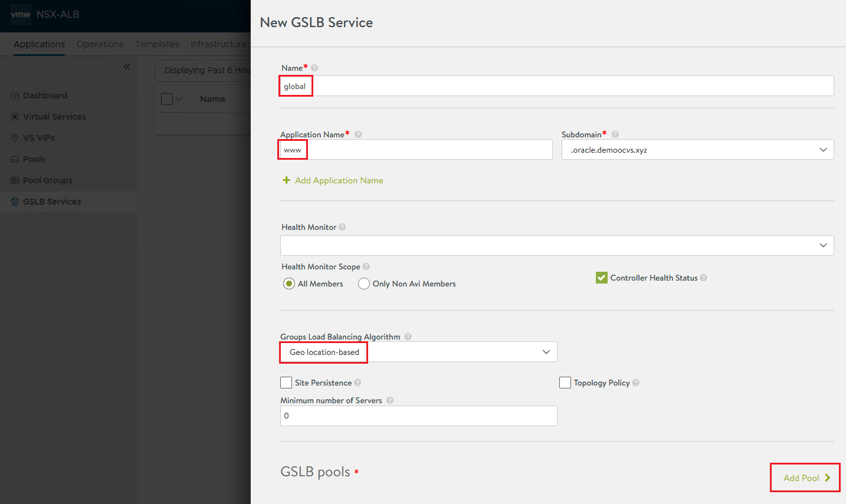Expand the arrow beside the table select-all checkbox
The width and height of the screenshot is (846, 504).
179,99
